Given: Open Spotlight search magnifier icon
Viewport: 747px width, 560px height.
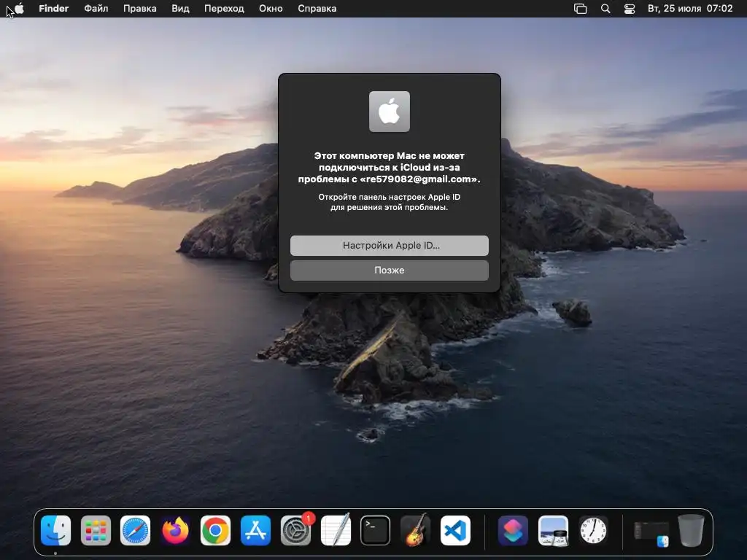Looking at the screenshot, I should point(605,9).
